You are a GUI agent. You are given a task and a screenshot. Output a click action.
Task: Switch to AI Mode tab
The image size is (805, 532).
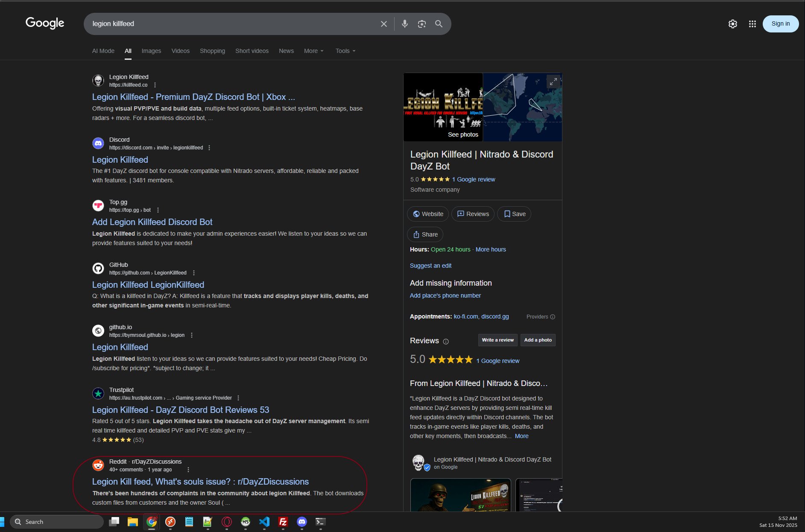click(x=103, y=51)
